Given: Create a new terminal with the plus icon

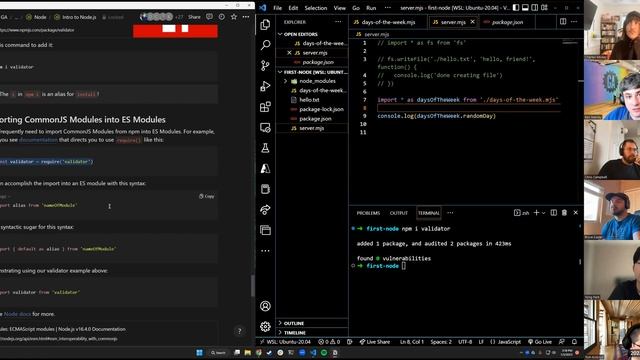Looking at the screenshot, I should coord(536,213).
